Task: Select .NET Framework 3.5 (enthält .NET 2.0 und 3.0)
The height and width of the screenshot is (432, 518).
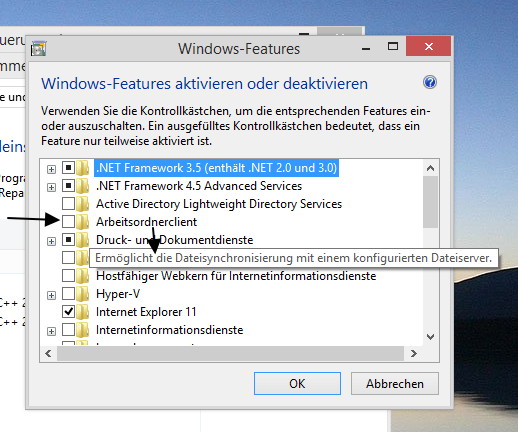Action: [x=217, y=168]
